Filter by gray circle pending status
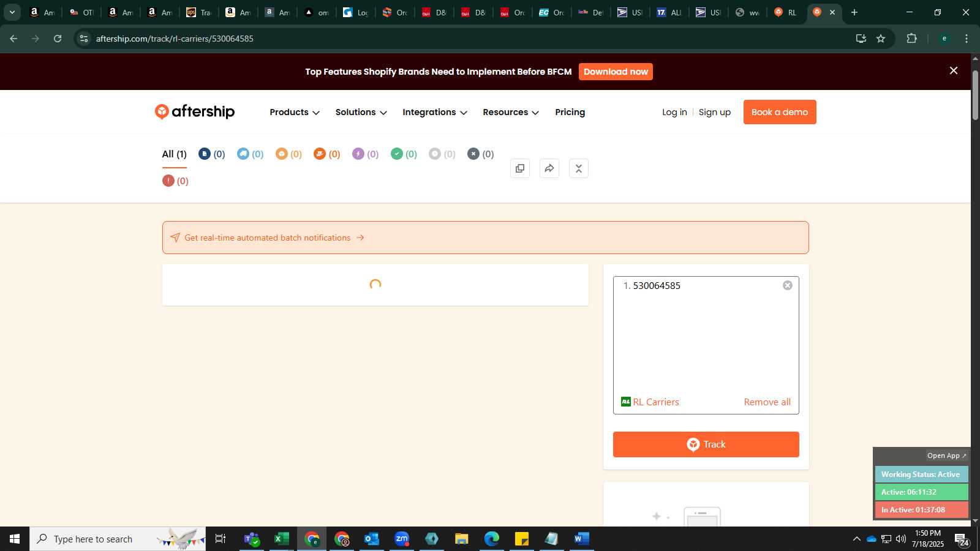The image size is (980, 551). point(442,154)
